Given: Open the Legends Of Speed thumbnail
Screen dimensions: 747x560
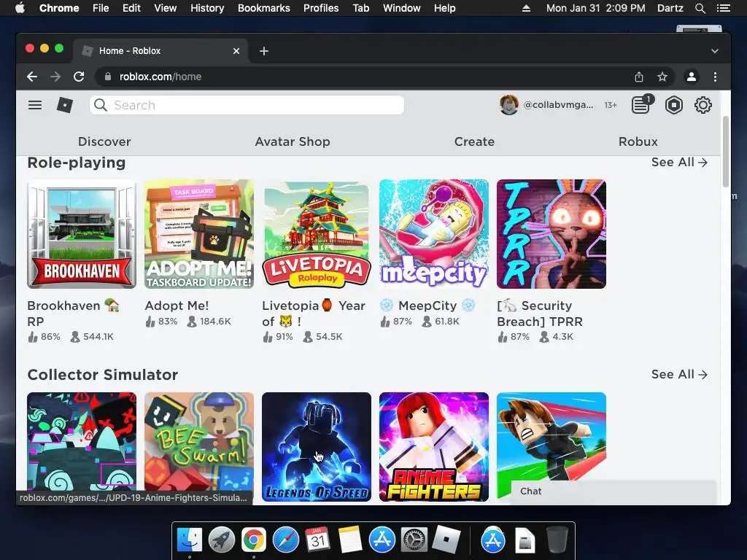Looking at the screenshot, I should 317,447.
